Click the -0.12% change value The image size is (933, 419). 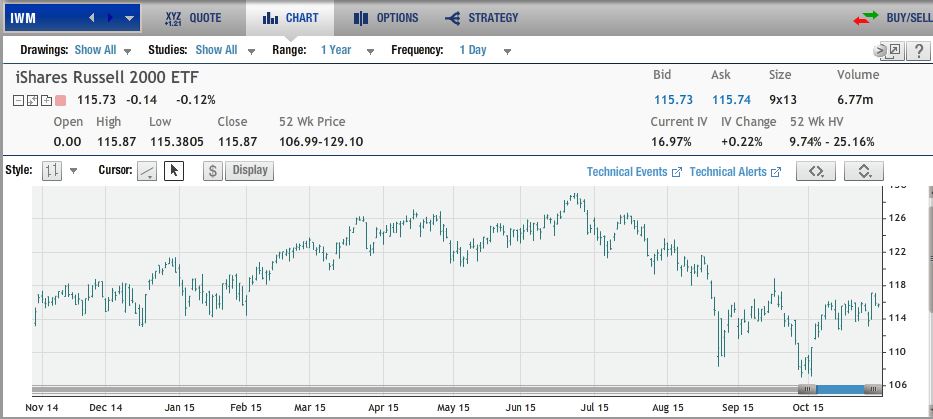click(195, 100)
